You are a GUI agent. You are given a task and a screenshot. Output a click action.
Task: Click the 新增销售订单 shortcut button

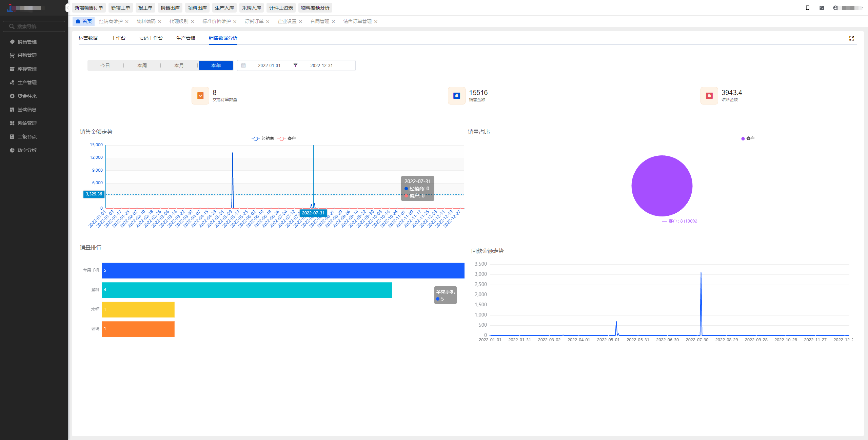point(89,8)
